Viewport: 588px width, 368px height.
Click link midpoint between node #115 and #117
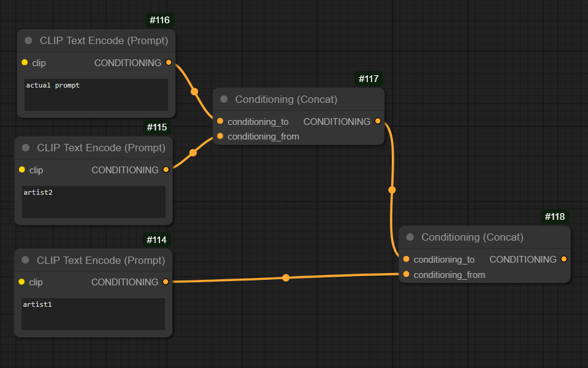pos(193,152)
